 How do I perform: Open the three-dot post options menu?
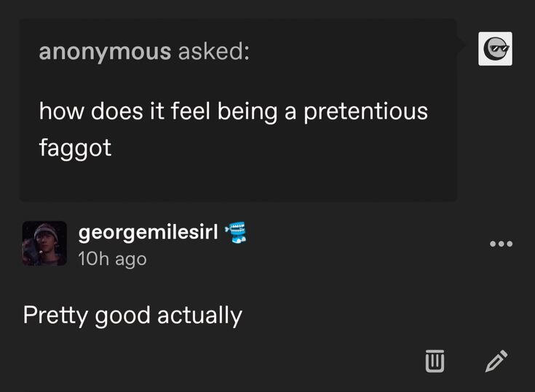coord(501,244)
